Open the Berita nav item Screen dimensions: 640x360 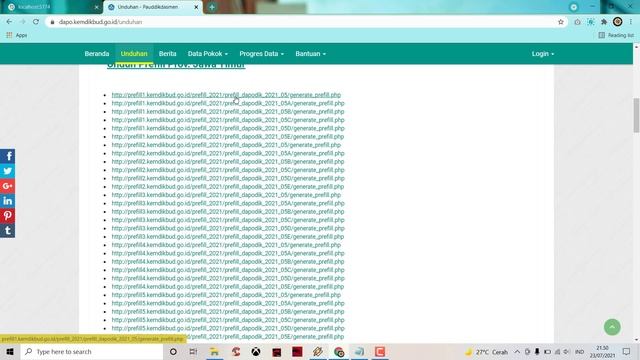coord(167,54)
